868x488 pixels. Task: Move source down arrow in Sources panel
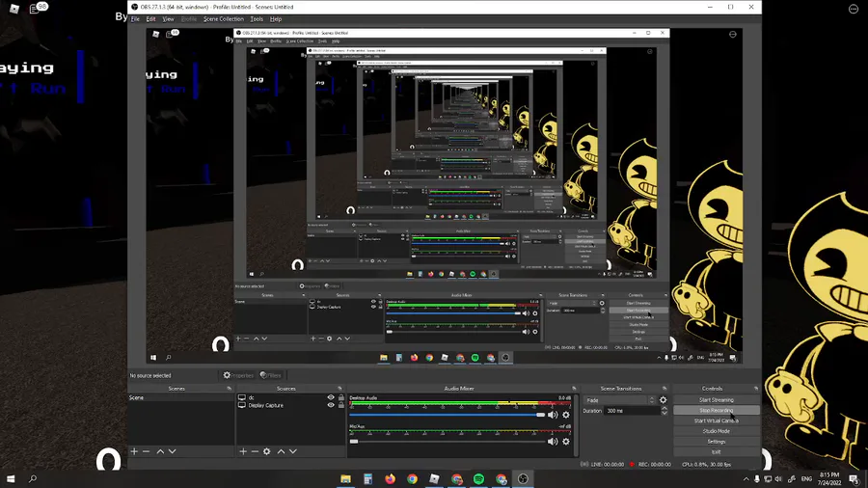tap(293, 451)
